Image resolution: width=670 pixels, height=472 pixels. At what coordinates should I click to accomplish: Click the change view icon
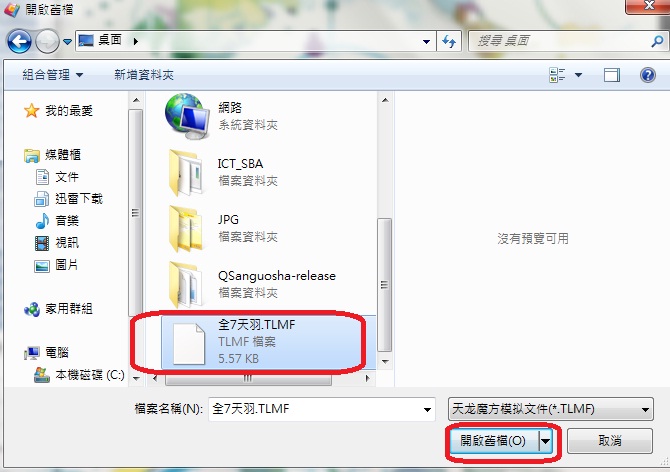(x=557, y=75)
